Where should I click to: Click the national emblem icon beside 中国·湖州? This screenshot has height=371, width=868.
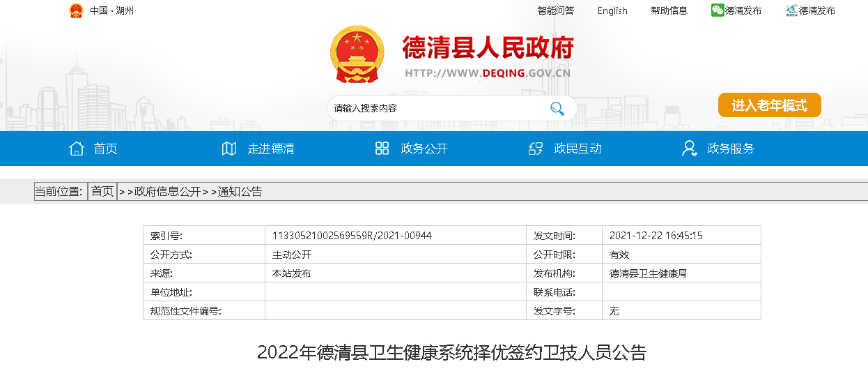coord(76,10)
